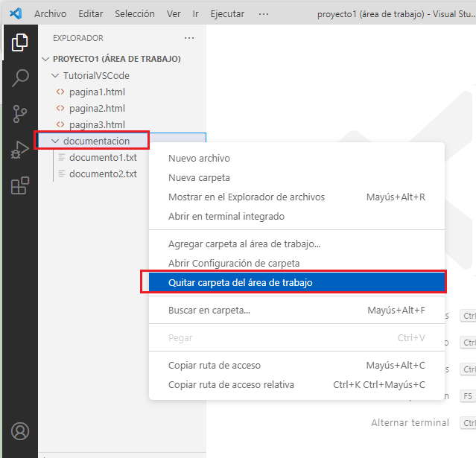Click the EXPLORADOR panel title
The height and width of the screenshot is (458, 476).
[x=78, y=38]
